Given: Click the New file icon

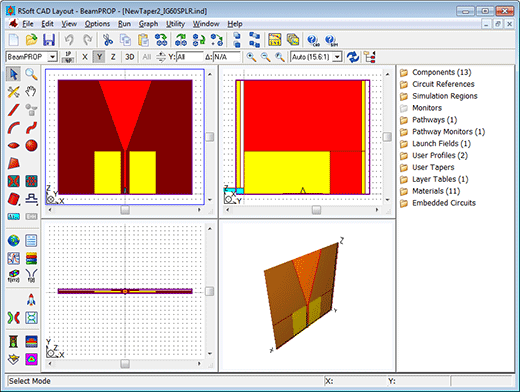Looking at the screenshot, I should click(x=13, y=40).
